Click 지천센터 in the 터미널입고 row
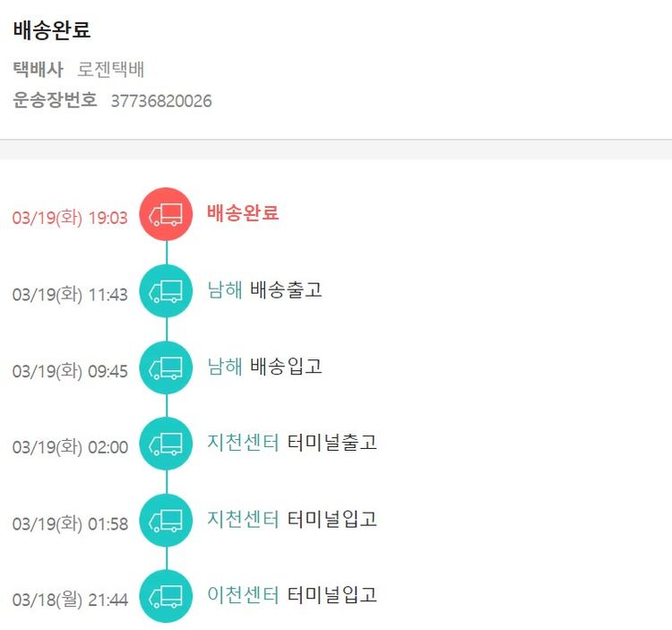This screenshot has height=630, width=672. (244, 518)
